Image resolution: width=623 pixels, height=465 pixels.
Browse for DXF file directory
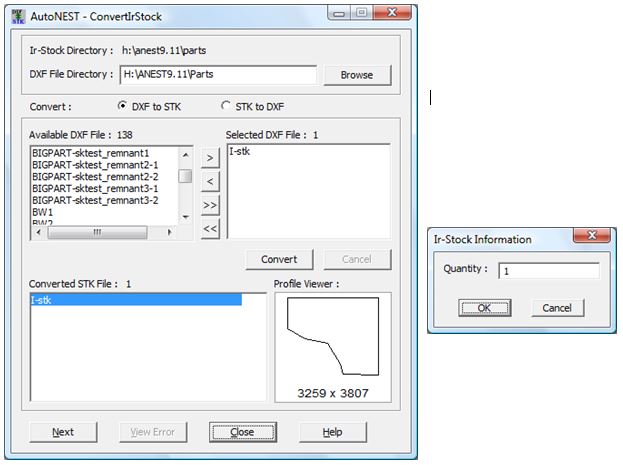tap(356, 75)
